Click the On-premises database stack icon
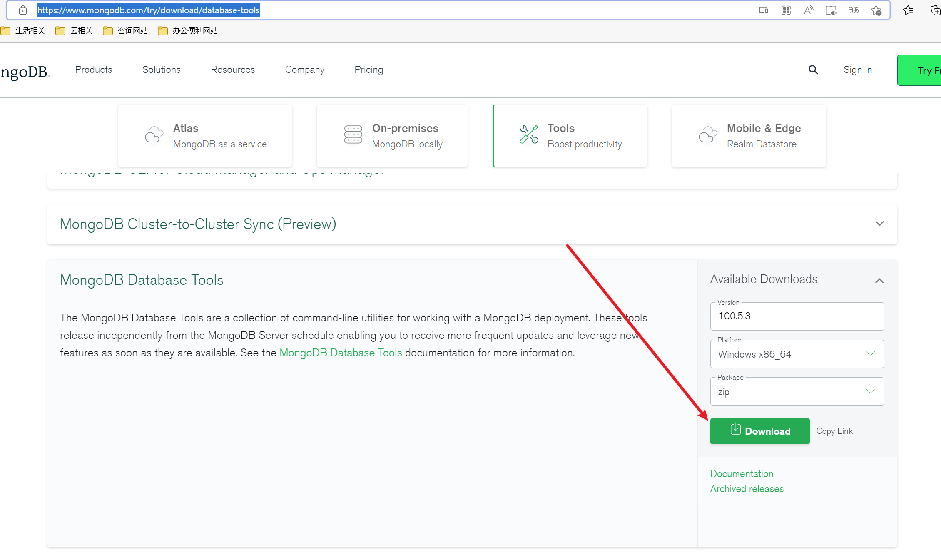This screenshot has height=560, width=941. [353, 134]
